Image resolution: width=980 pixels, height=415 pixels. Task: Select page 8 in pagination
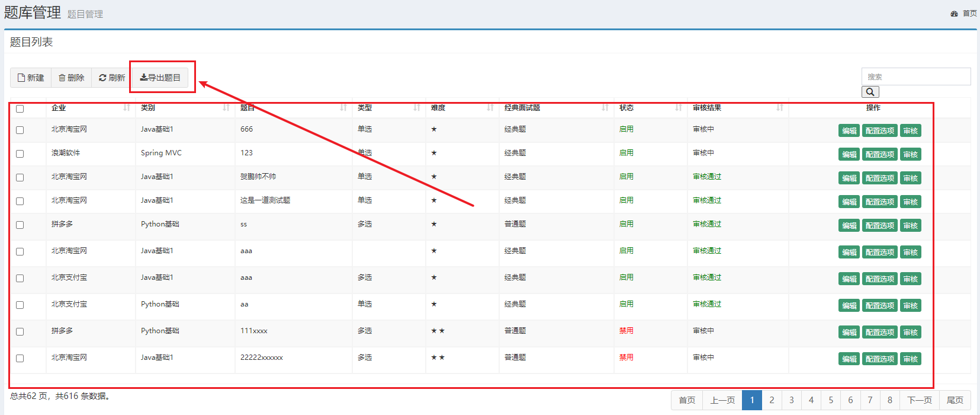pos(890,400)
